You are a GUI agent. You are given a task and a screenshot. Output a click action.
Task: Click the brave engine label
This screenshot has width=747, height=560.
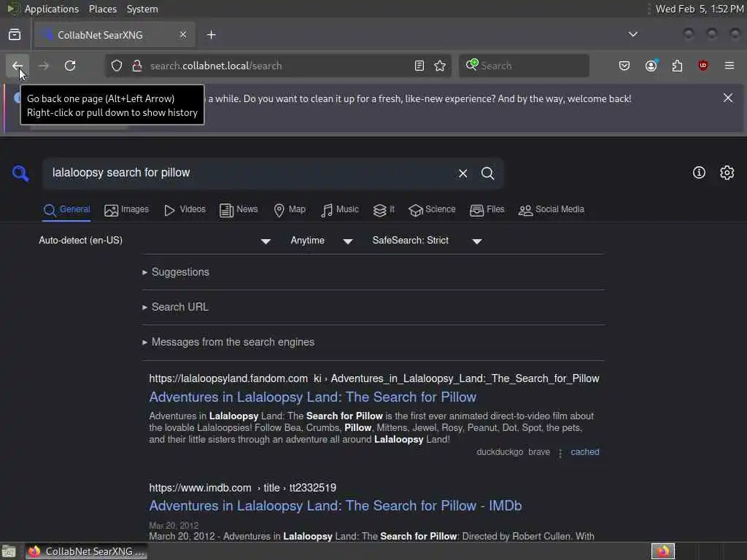pyautogui.click(x=539, y=452)
